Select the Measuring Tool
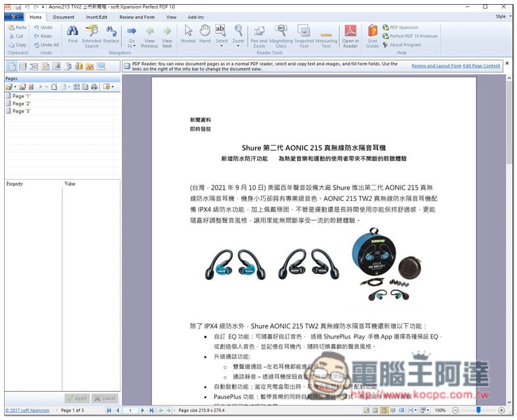The width and height of the screenshot is (517, 420). [x=326, y=36]
